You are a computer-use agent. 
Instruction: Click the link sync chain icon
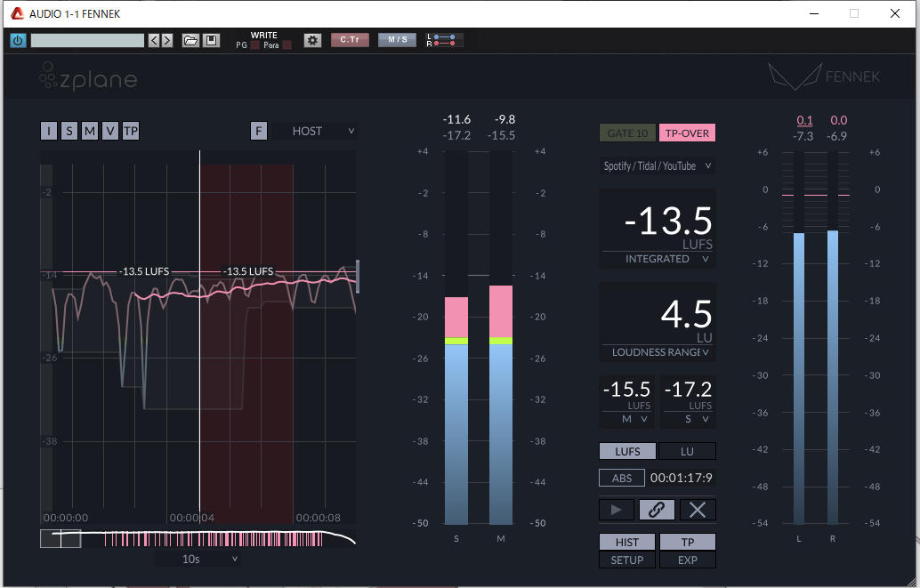coord(657,510)
